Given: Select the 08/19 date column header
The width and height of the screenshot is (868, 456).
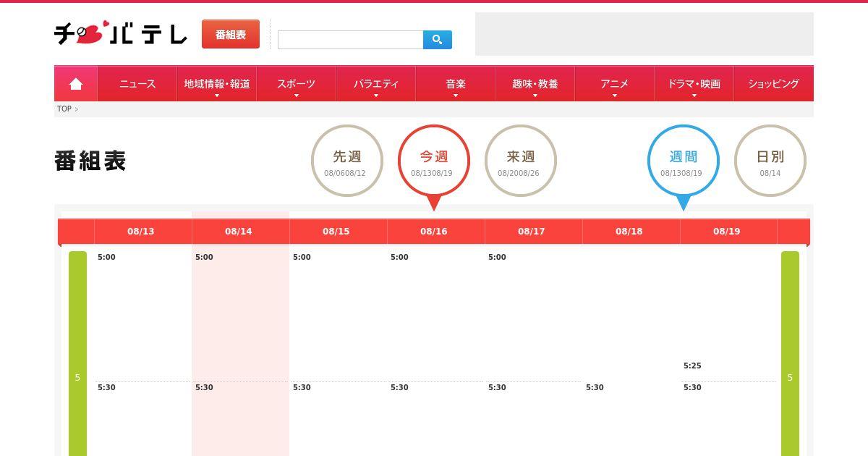Looking at the screenshot, I should [x=729, y=232].
